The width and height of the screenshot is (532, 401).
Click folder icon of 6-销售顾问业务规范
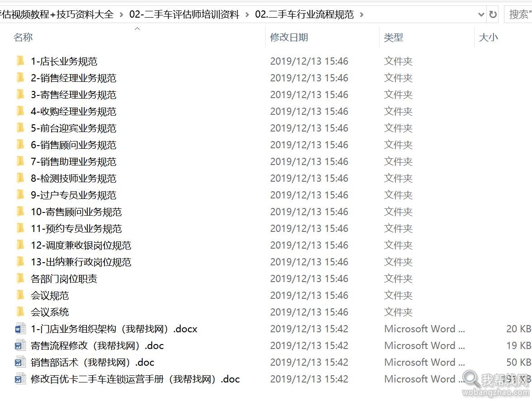[20, 145]
